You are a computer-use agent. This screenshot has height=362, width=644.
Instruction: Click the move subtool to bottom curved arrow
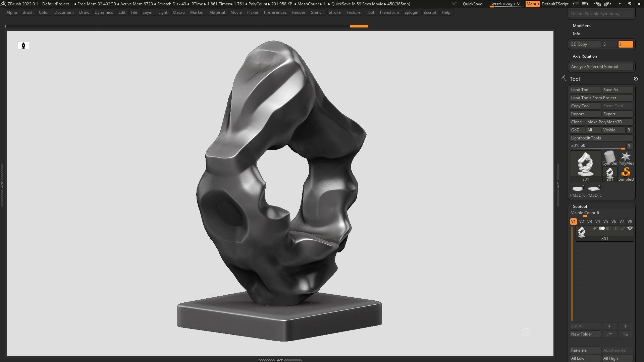pos(626,334)
